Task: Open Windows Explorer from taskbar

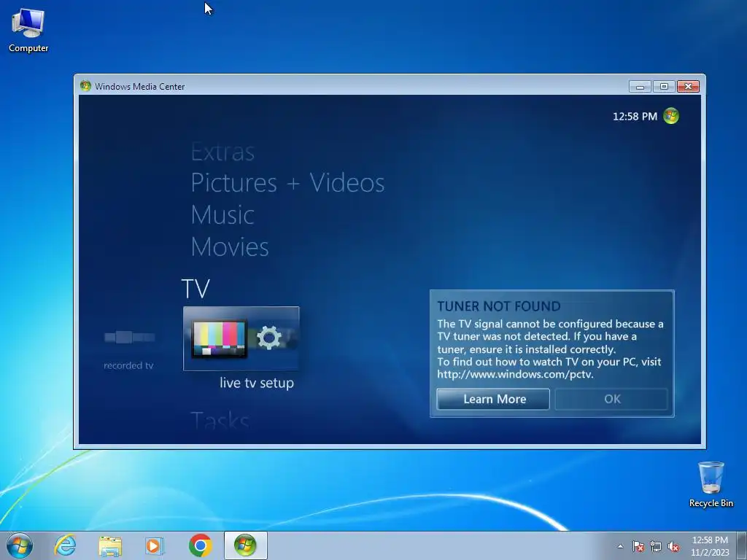Action: [x=110, y=545]
